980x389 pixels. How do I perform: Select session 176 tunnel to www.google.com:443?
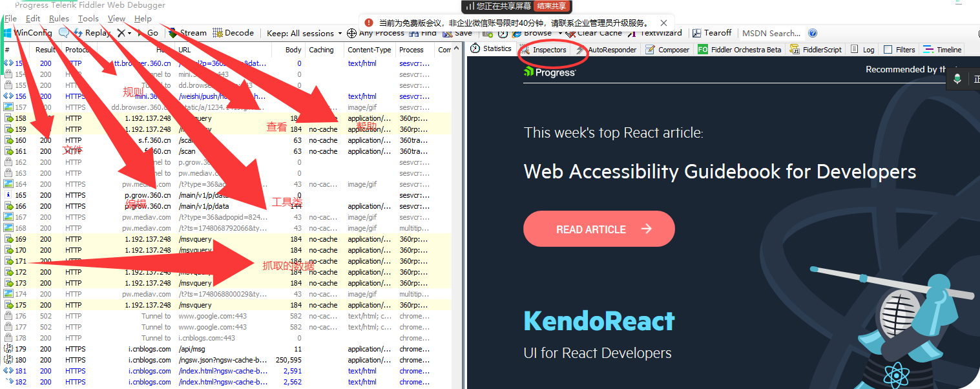[x=226, y=316]
